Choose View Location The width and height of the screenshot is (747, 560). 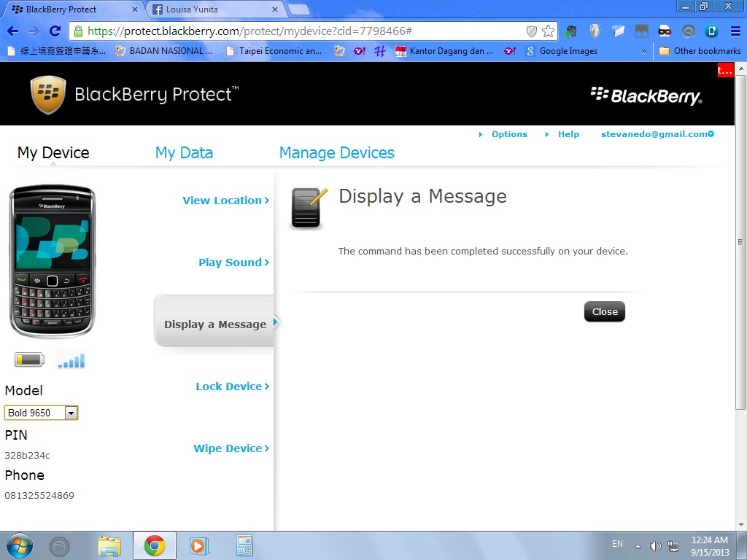point(226,201)
